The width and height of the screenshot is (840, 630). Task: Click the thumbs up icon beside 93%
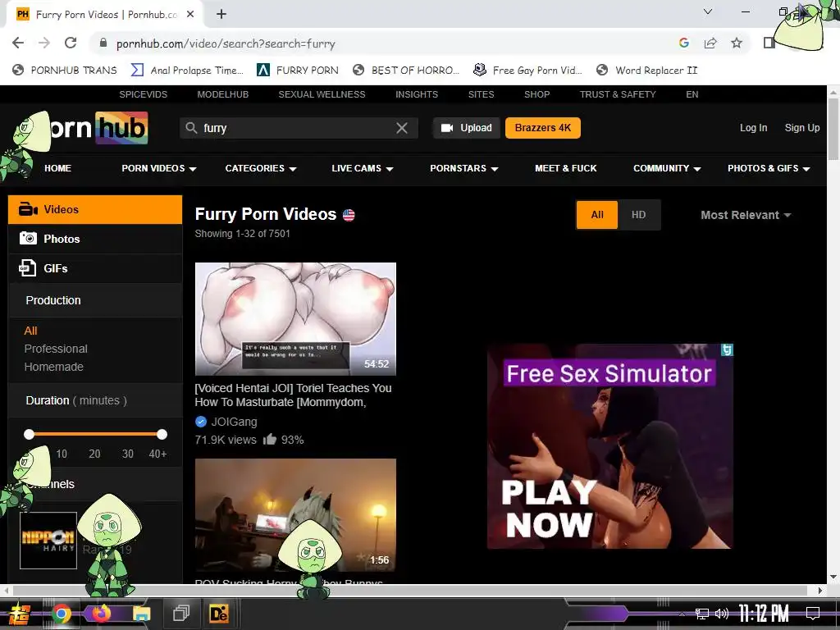tap(269, 440)
